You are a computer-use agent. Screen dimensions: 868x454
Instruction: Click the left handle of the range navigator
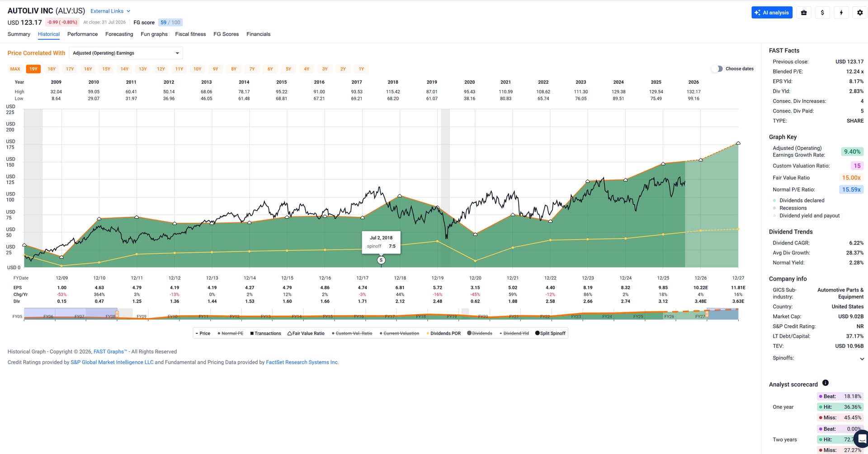[x=117, y=314]
